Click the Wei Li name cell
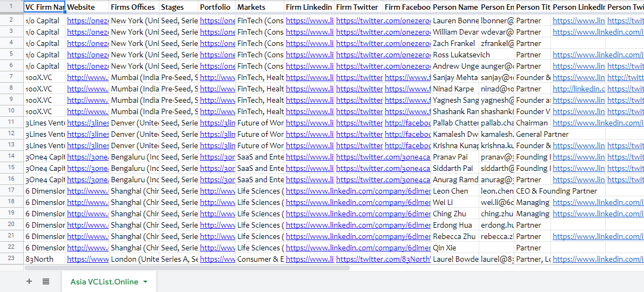This screenshot has height=292, width=644. click(x=455, y=202)
